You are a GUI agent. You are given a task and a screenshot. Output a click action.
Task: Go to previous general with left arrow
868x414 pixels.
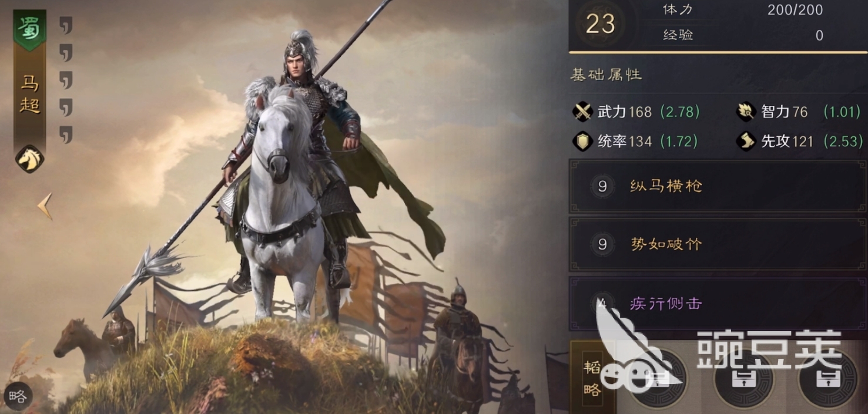tap(45, 206)
